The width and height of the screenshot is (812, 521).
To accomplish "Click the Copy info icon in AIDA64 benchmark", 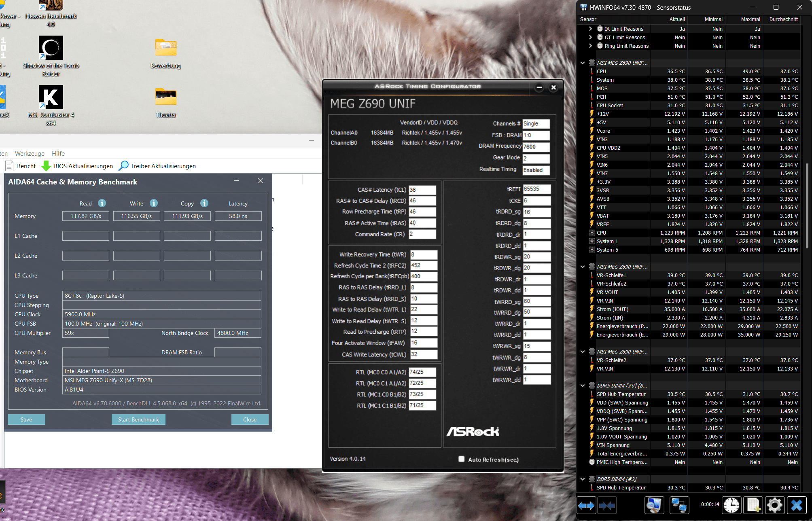I will tap(204, 203).
